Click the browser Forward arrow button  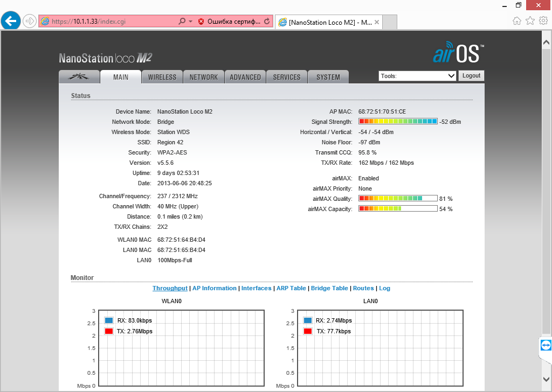[x=30, y=21]
